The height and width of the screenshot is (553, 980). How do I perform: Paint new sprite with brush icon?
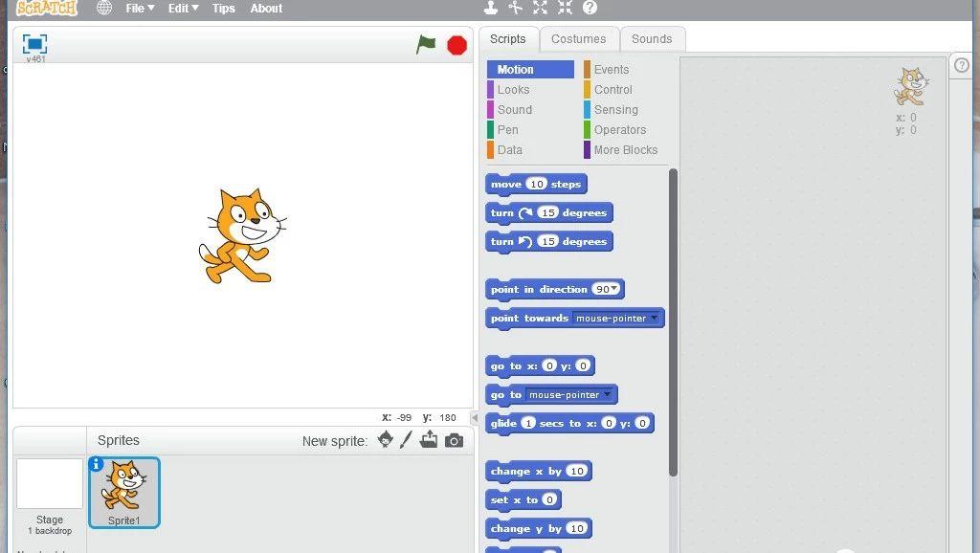pos(406,440)
